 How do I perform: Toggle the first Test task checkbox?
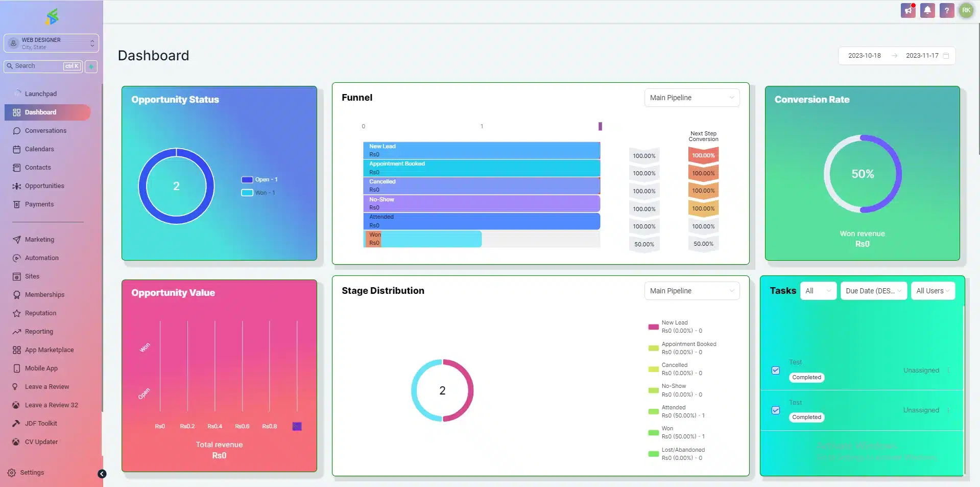[776, 370]
